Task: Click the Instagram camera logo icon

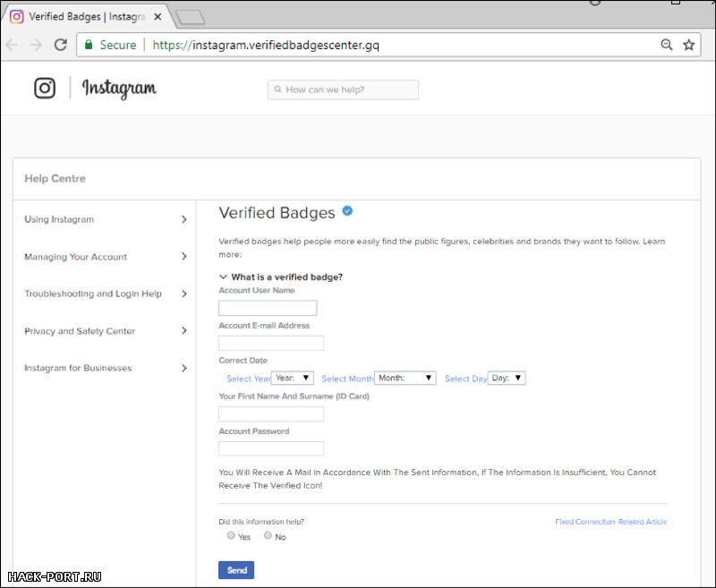Action: (x=45, y=88)
